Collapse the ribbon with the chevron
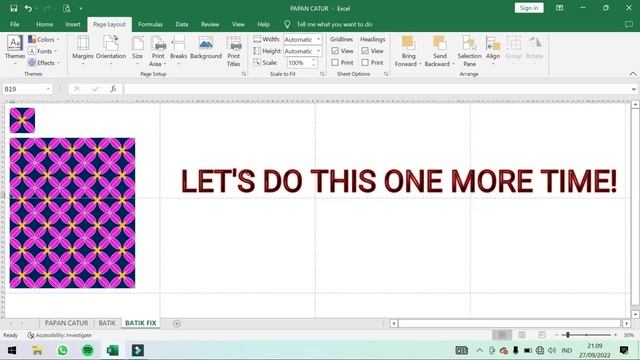The height and width of the screenshot is (360, 640). click(633, 74)
